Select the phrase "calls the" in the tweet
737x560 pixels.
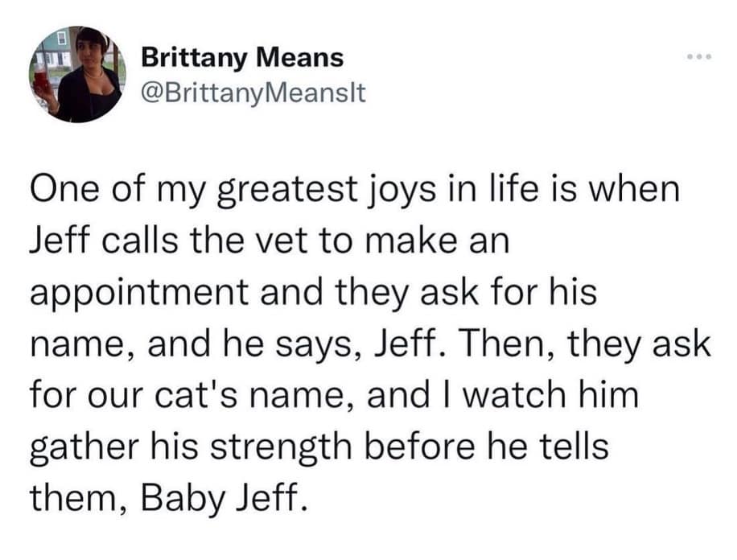click(x=159, y=243)
